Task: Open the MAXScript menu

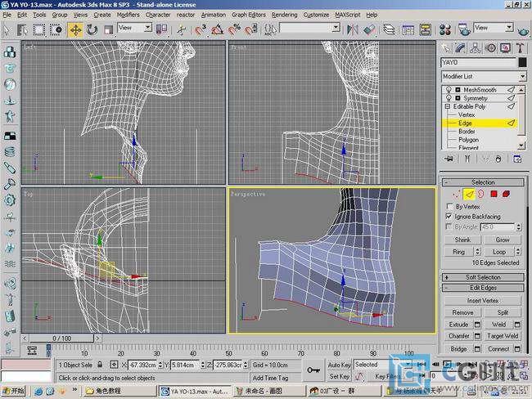Action: tap(347, 15)
